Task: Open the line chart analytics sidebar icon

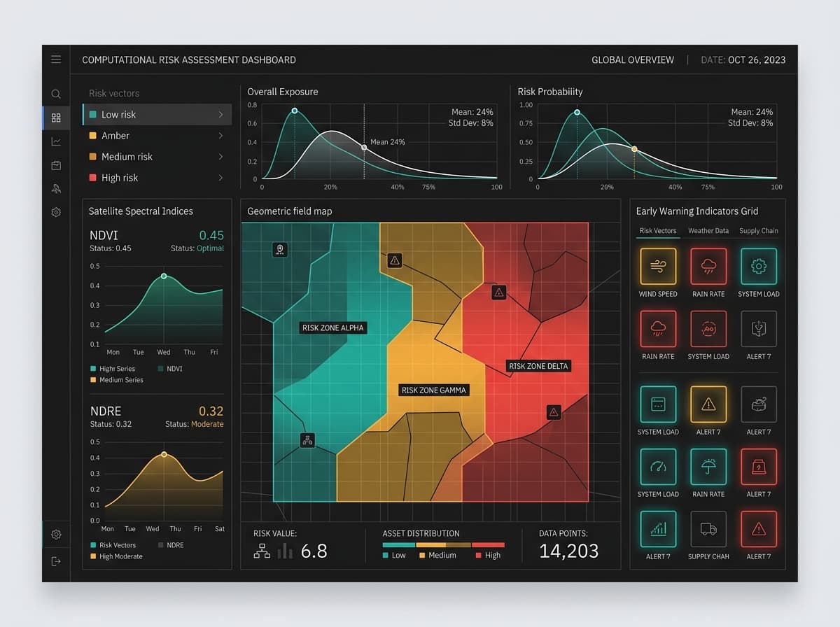Action: click(x=56, y=141)
